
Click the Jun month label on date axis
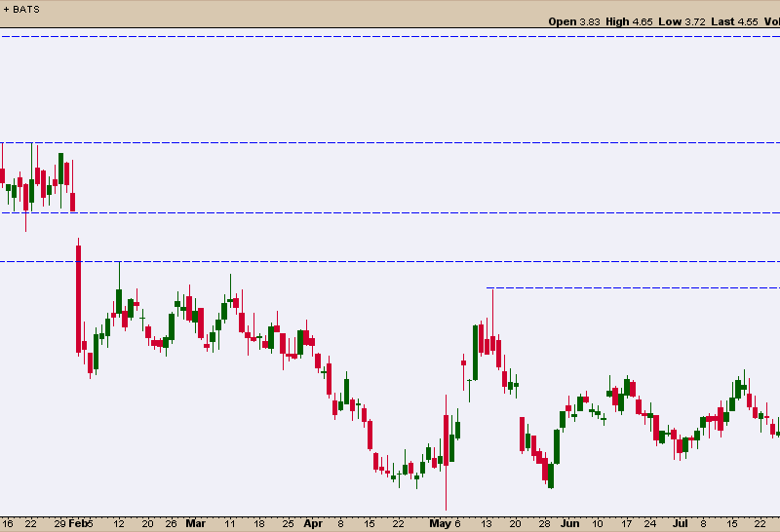(570, 523)
